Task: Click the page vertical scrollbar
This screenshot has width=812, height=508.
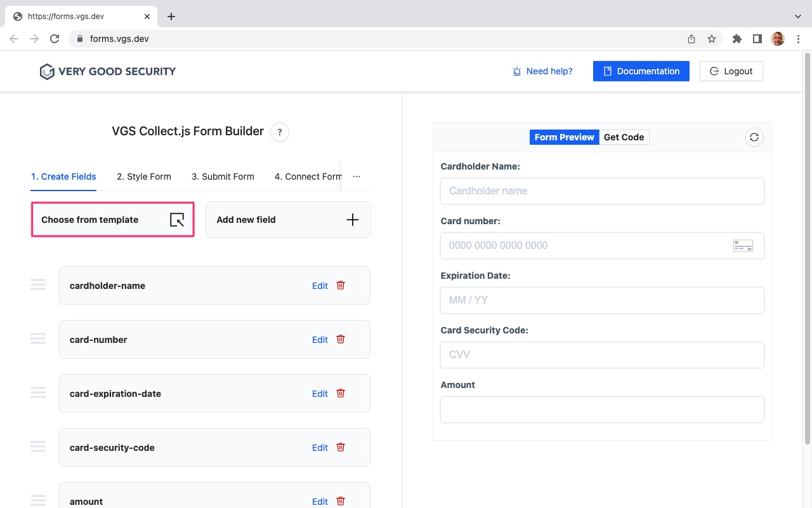Action: click(807, 248)
